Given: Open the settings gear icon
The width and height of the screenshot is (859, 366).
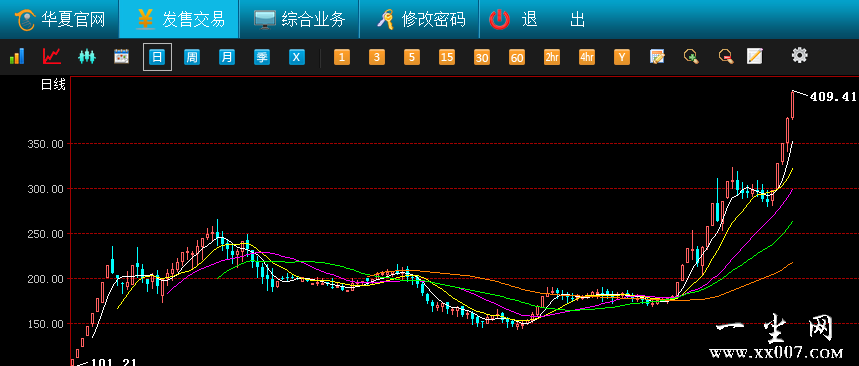Looking at the screenshot, I should (x=799, y=55).
